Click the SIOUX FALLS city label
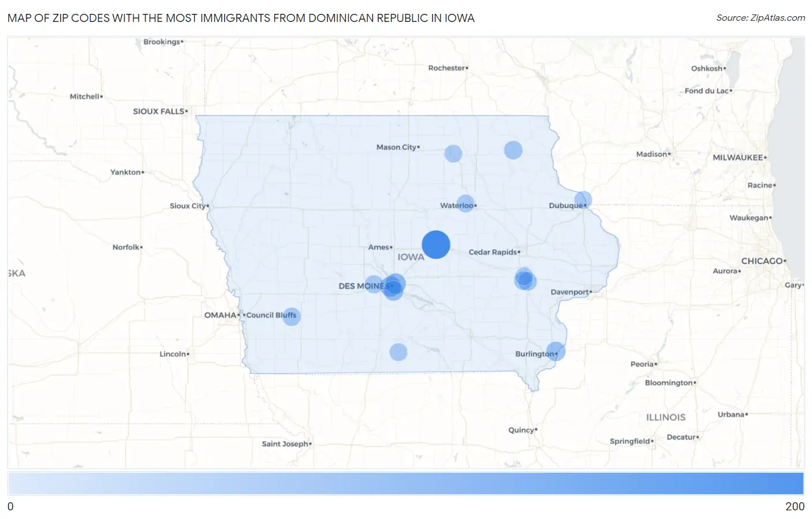The height and width of the screenshot is (519, 812). click(x=160, y=111)
